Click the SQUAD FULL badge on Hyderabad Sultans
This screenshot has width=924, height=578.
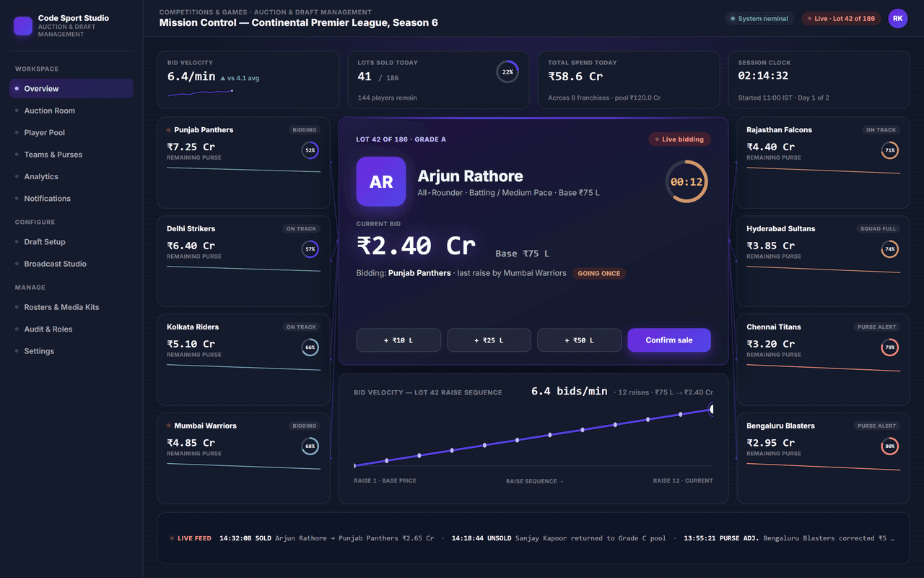(878, 229)
